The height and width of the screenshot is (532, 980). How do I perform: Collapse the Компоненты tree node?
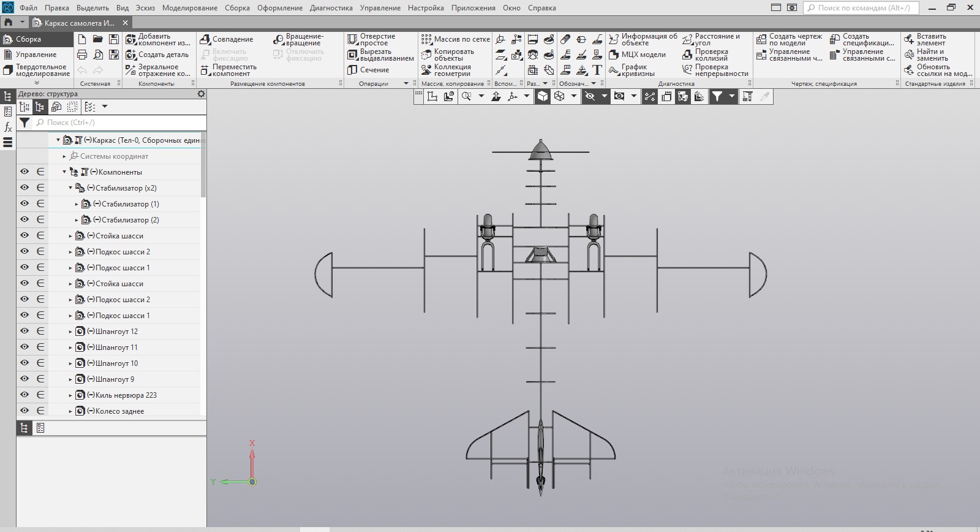[64, 172]
